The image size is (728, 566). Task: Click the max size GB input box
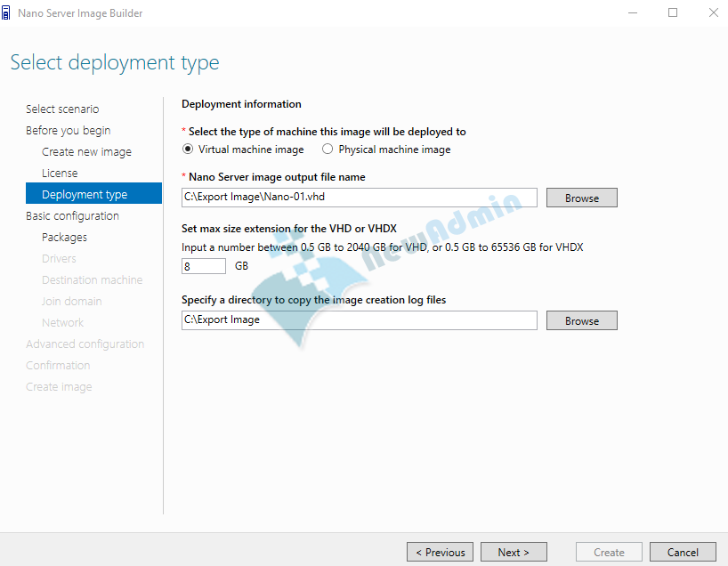204,266
